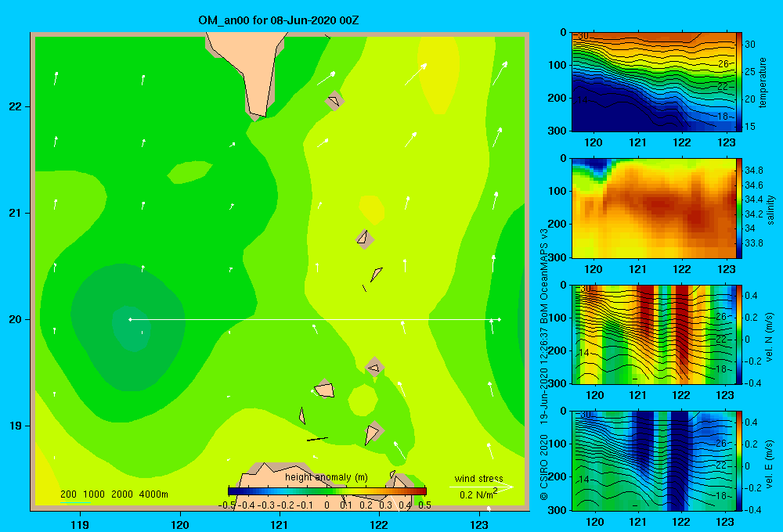Click longitude 123 under the vel. E panel
Image resolution: width=783 pixels, height=532 pixels.
[725, 522]
